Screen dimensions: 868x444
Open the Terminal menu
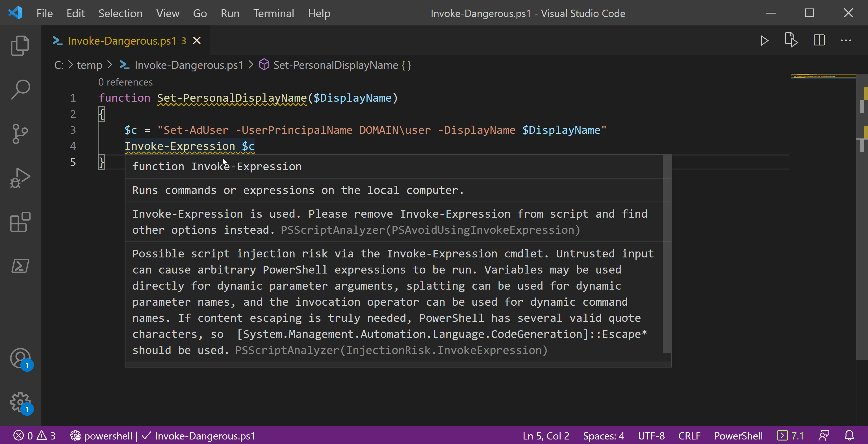pyautogui.click(x=273, y=13)
